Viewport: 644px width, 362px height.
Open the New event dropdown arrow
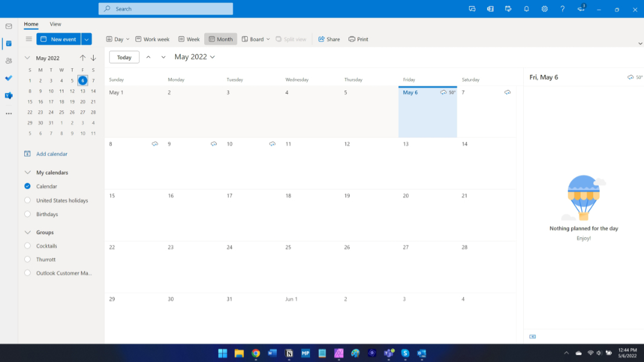86,39
